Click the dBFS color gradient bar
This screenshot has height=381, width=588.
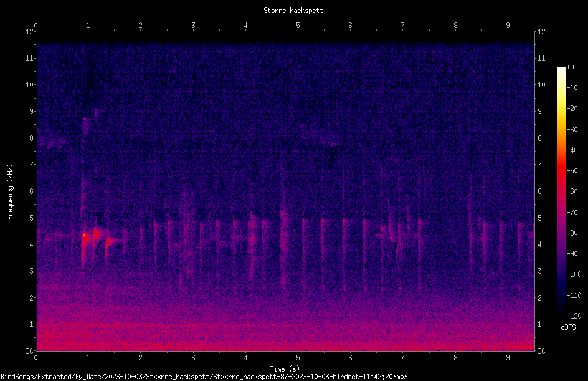pos(561,191)
